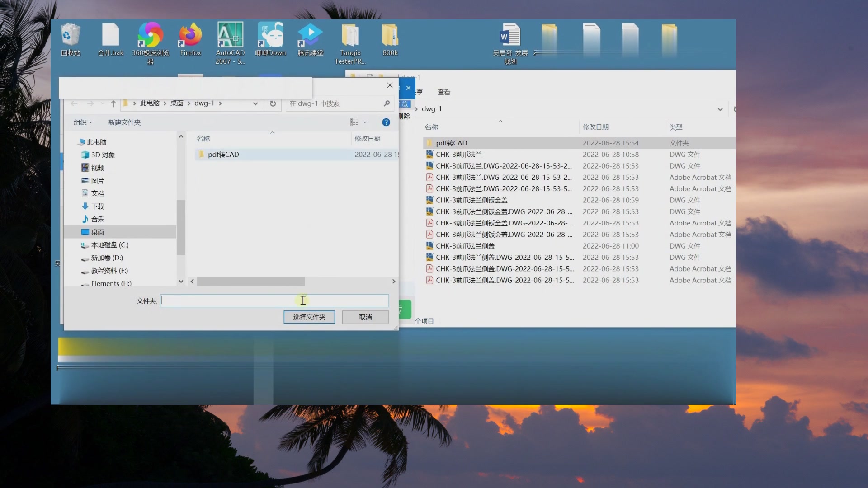Screen dimensions: 868x488
Task: Open the Recycle Bin desktop icon
Action: (71, 40)
